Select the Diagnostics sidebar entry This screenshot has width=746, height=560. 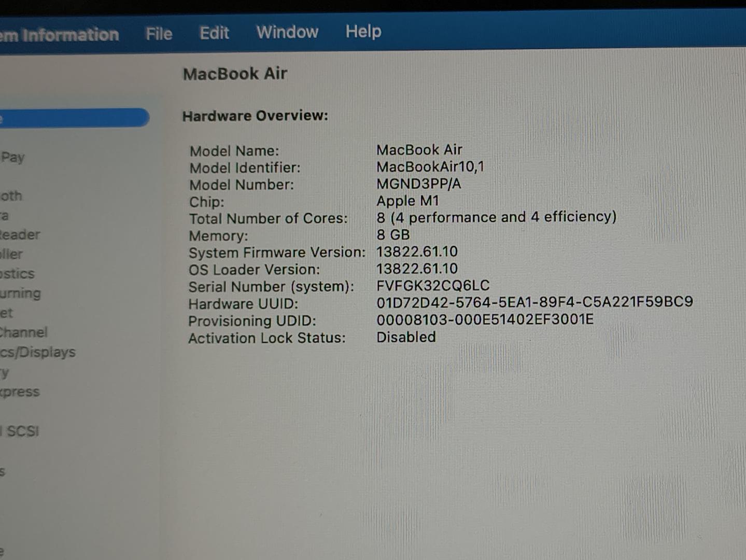point(17,274)
